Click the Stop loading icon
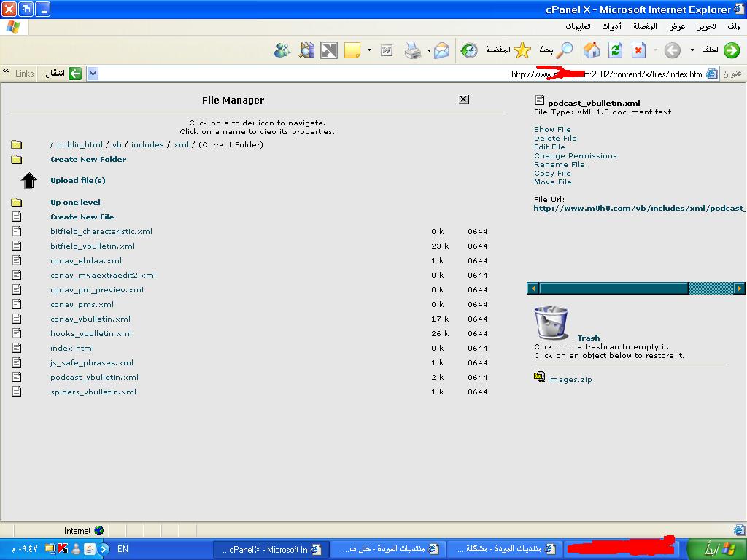The height and width of the screenshot is (560, 747). 638,50
